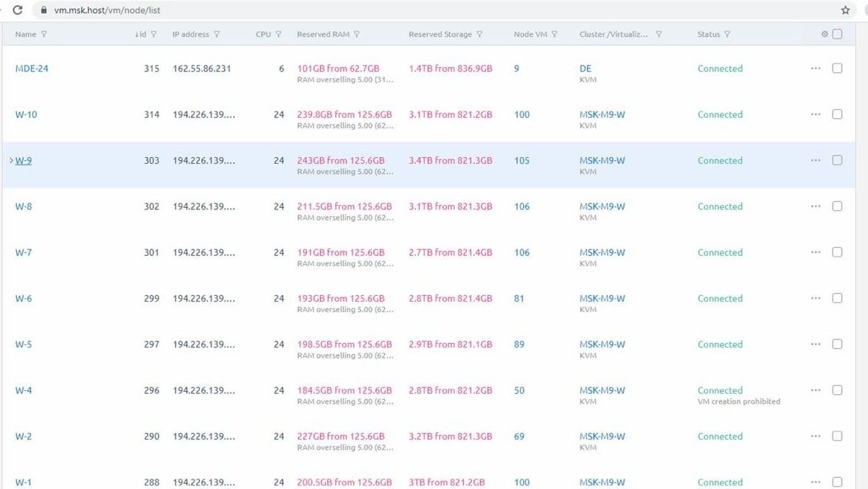Viewport: 868px width, 489px height.
Task: Open the 105 VM count for W-9
Action: pyautogui.click(x=521, y=161)
